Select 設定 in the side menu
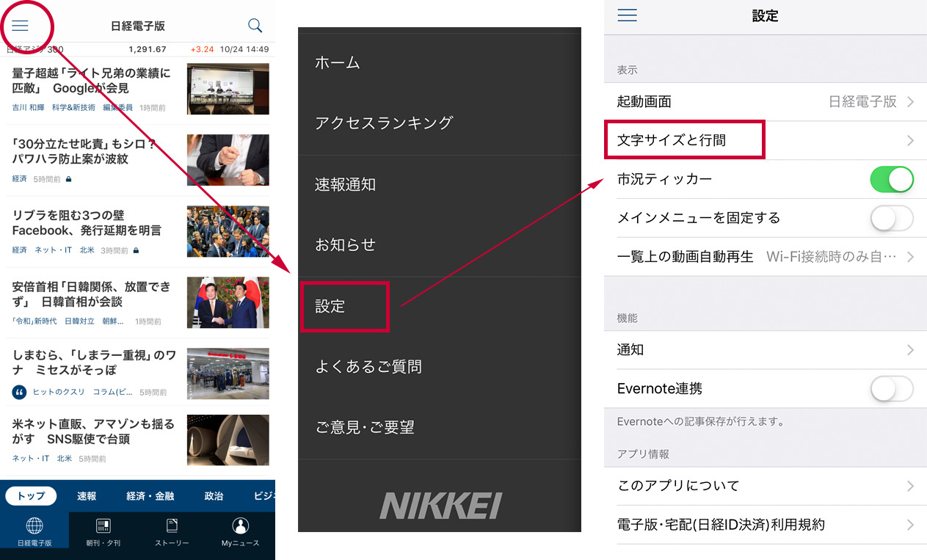This screenshot has width=927, height=560. tap(344, 307)
